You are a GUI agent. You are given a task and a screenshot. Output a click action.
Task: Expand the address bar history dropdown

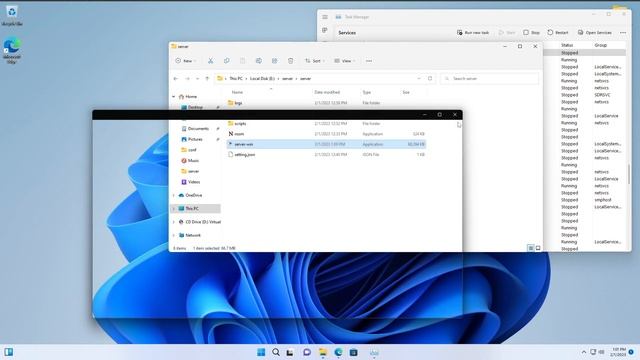tap(419, 78)
